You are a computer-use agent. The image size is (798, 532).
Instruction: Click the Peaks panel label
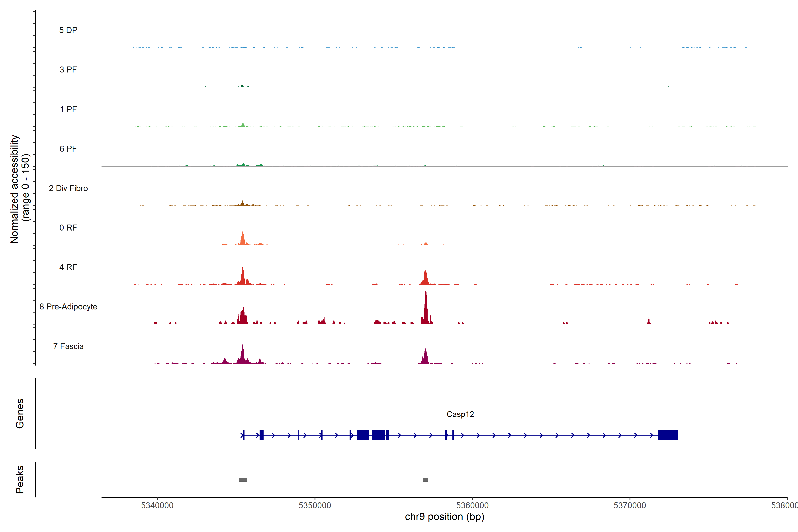(x=20, y=479)
